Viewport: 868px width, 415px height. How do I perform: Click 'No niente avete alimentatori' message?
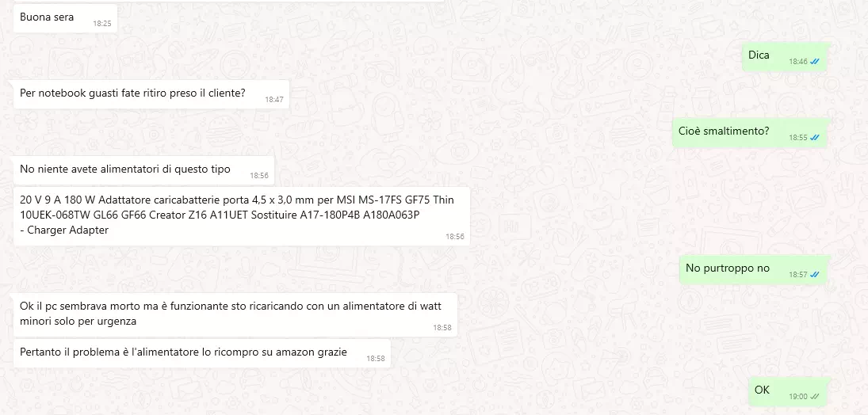pos(144,170)
